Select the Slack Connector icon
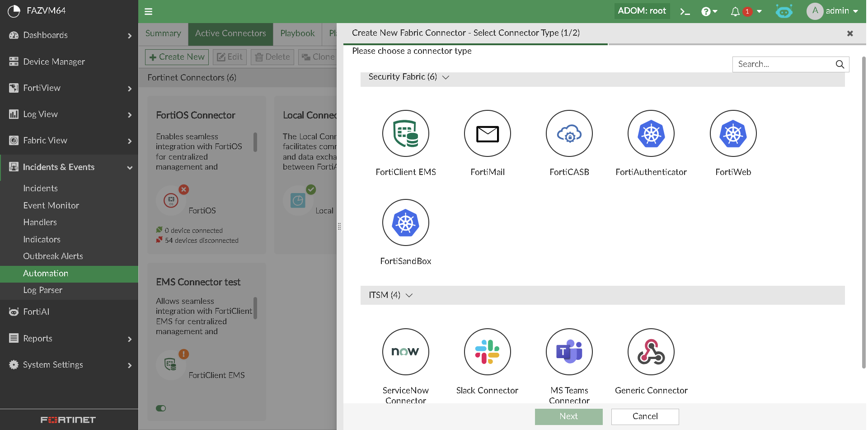This screenshot has height=430, width=868. coord(487,352)
